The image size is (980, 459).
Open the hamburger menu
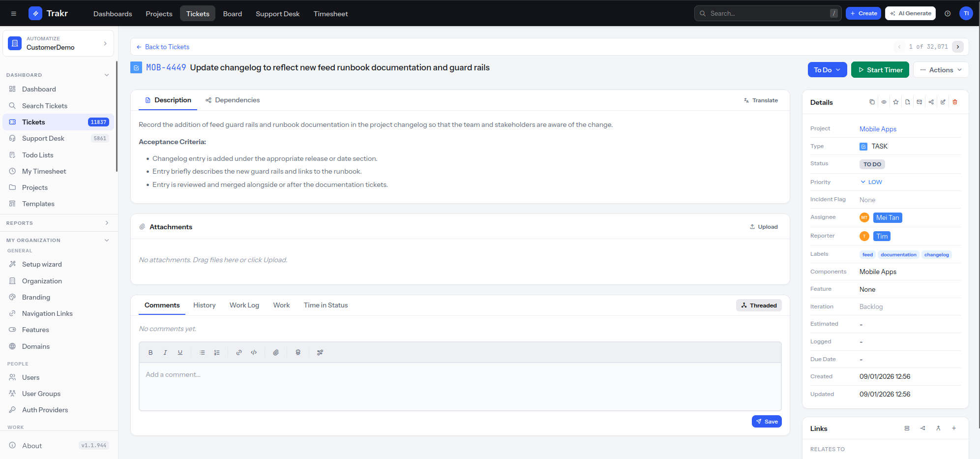coord(14,13)
